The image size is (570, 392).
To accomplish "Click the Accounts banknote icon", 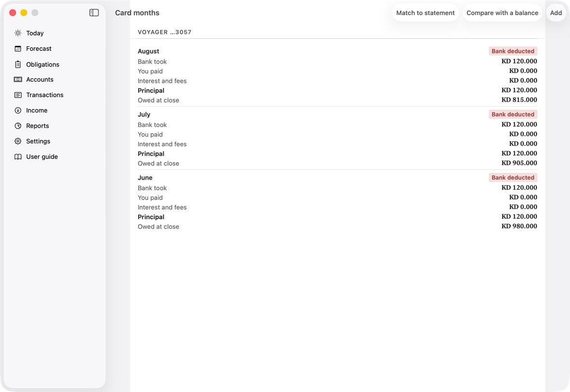I will 18,80.
